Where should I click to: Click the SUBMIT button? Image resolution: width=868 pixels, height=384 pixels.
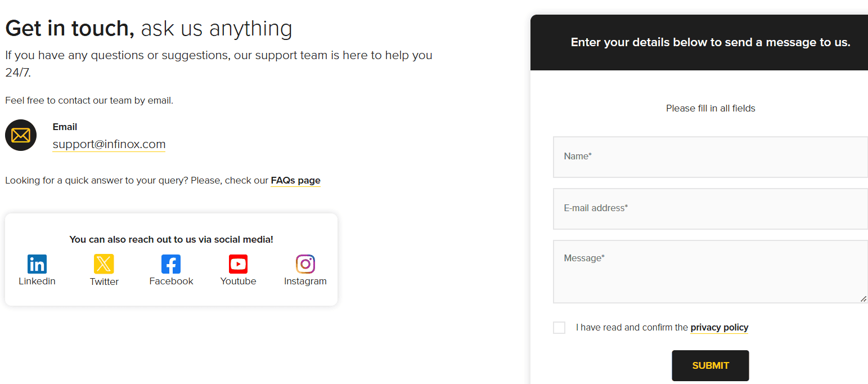(710, 365)
